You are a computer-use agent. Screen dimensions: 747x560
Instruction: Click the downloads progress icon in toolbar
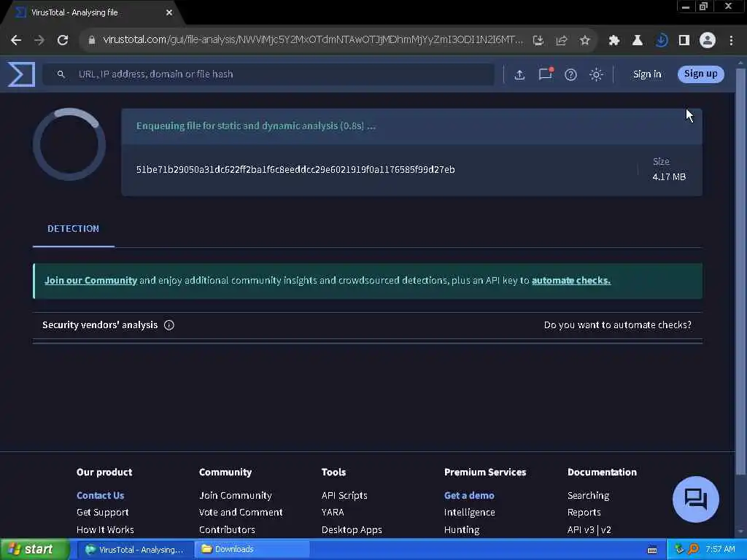point(661,41)
